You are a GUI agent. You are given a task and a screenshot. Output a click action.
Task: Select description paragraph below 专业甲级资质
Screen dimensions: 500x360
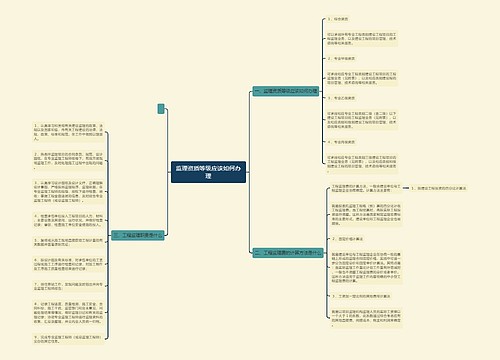(x=362, y=78)
